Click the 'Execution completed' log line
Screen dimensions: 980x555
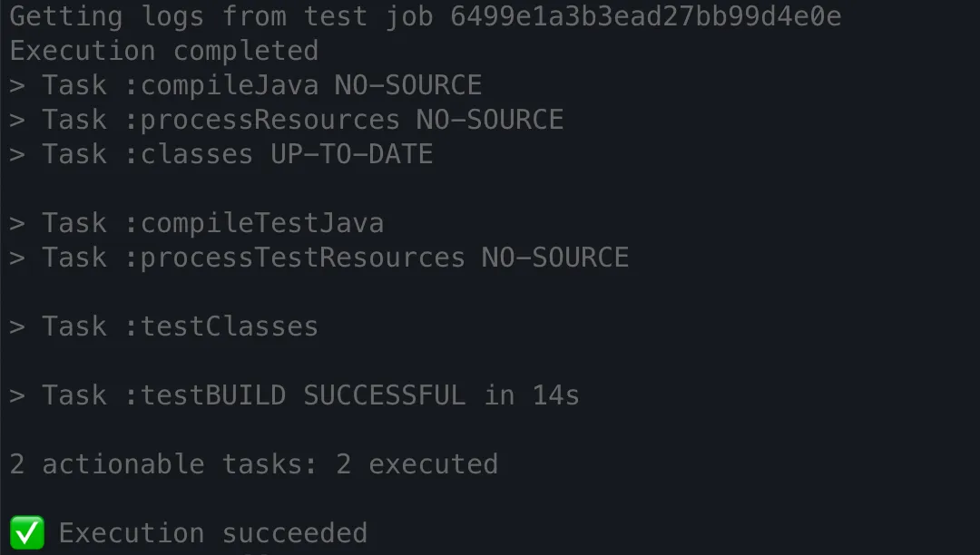click(x=163, y=51)
